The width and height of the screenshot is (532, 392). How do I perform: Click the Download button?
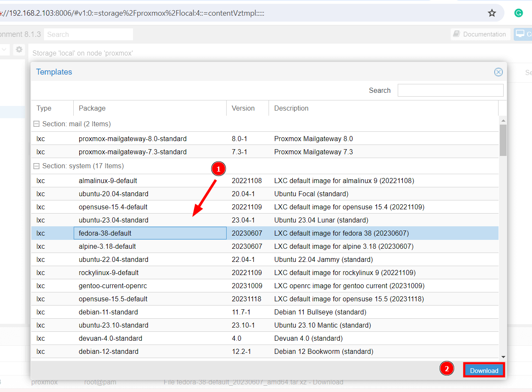click(x=484, y=370)
